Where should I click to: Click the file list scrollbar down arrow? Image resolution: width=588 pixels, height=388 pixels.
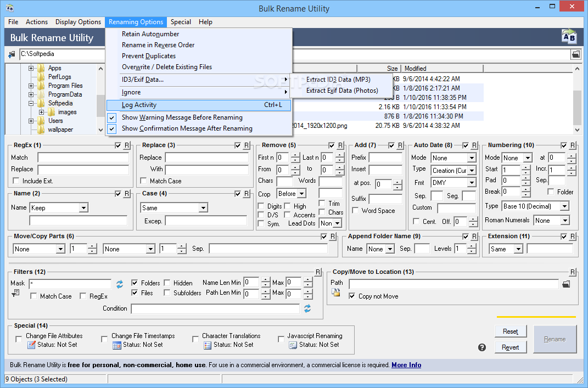click(x=577, y=130)
